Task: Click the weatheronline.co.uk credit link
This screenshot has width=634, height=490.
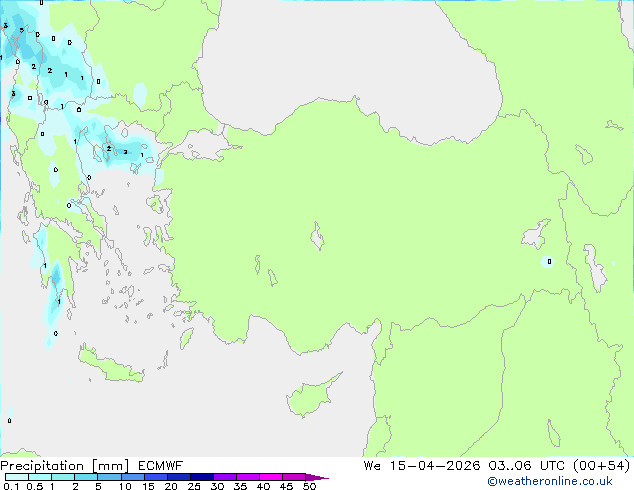Action: coord(550,481)
